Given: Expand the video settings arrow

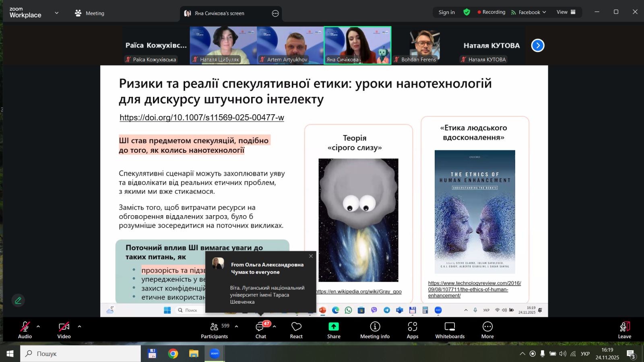Looking at the screenshot, I should click(x=79, y=327).
